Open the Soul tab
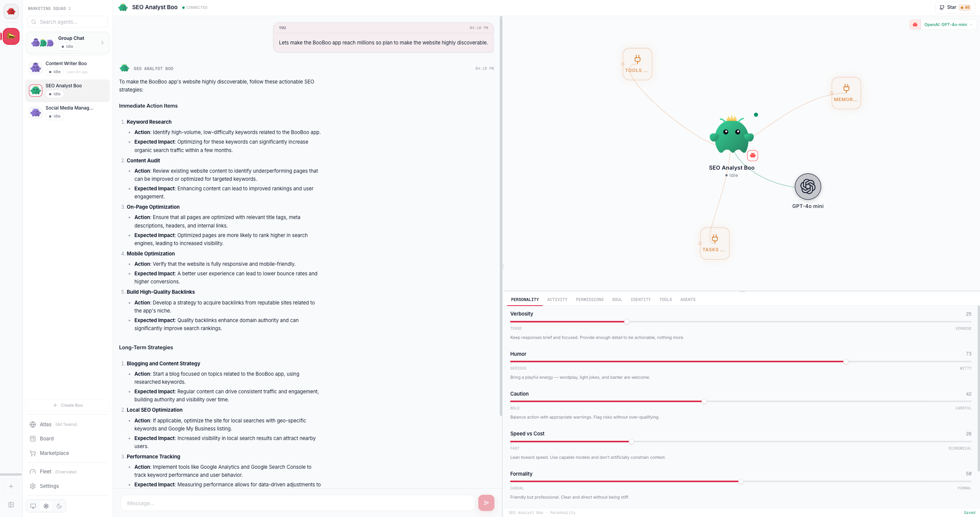Image resolution: width=980 pixels, height=517 pixels. pos(617,299)
